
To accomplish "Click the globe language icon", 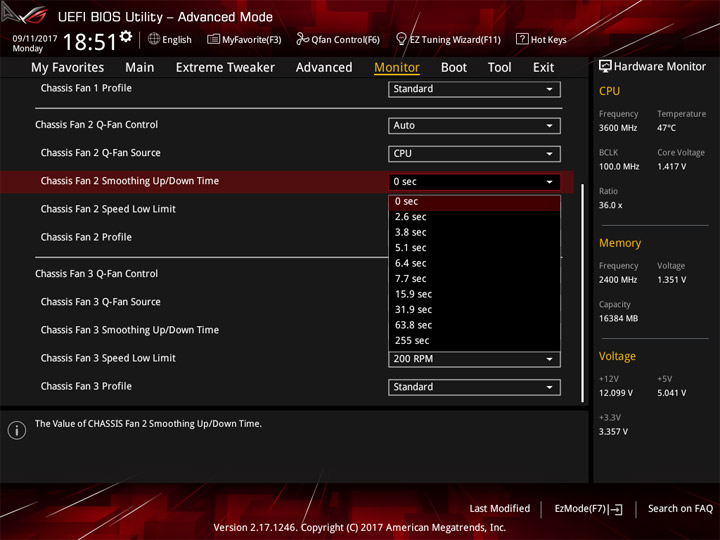I will tap(154, 39).
